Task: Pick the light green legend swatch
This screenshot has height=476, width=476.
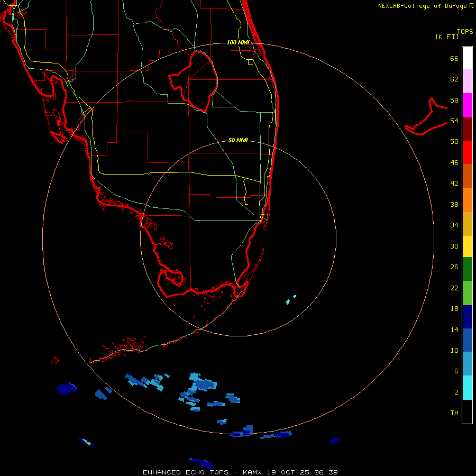Action: point(467,293)
